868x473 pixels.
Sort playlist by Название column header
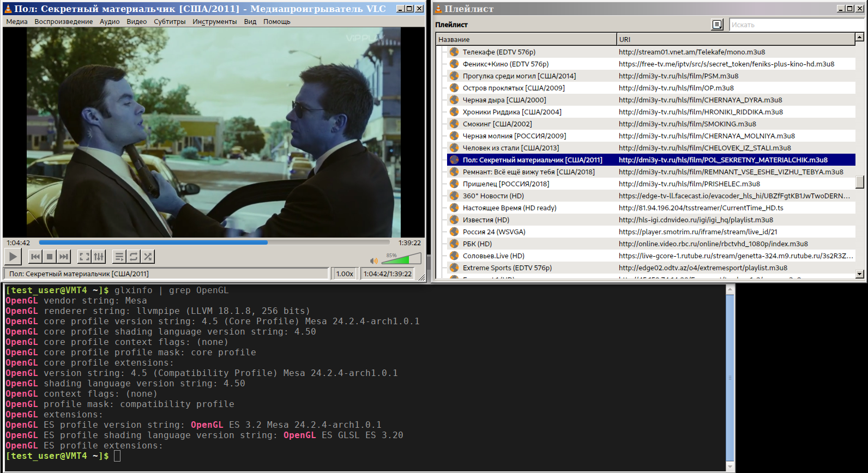click(x=526, y=39)
